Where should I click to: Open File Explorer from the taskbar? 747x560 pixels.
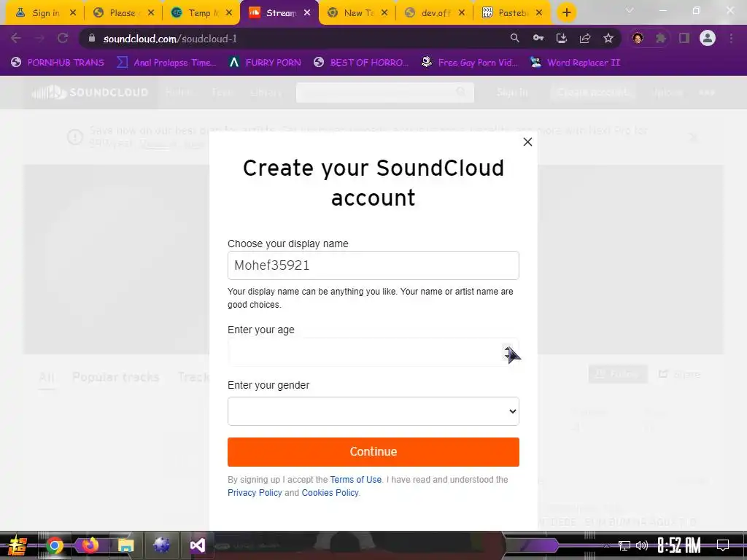(125, 545)
